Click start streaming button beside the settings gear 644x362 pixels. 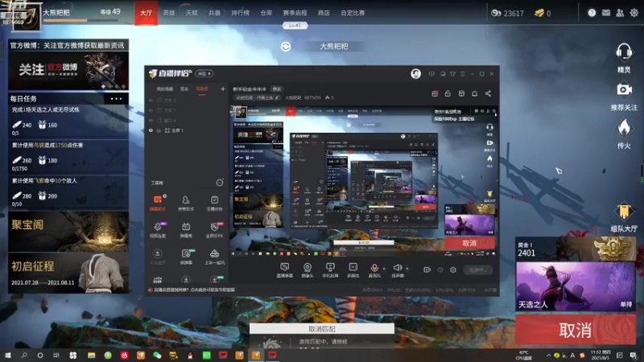coord(477,269)
